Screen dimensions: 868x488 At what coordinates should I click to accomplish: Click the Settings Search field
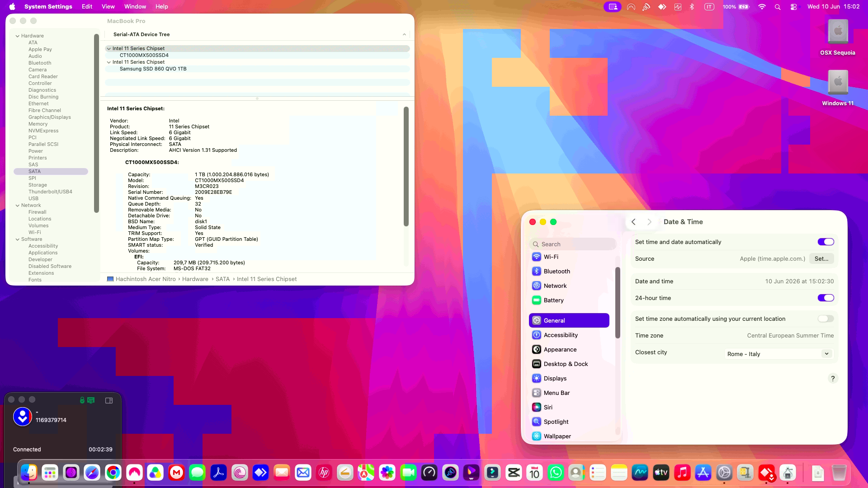point(572,244)
